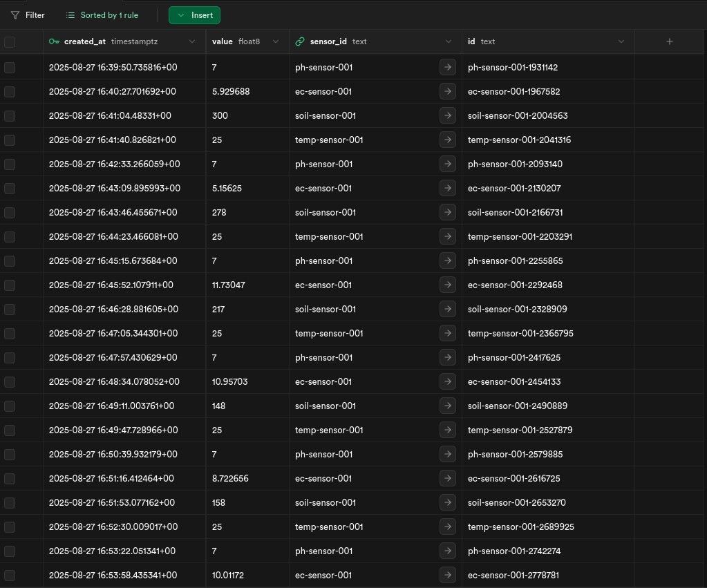This screenshot has height=588, width=707.
Task: Check the row with value 5.15625
Action: click(x=10, y=188)
